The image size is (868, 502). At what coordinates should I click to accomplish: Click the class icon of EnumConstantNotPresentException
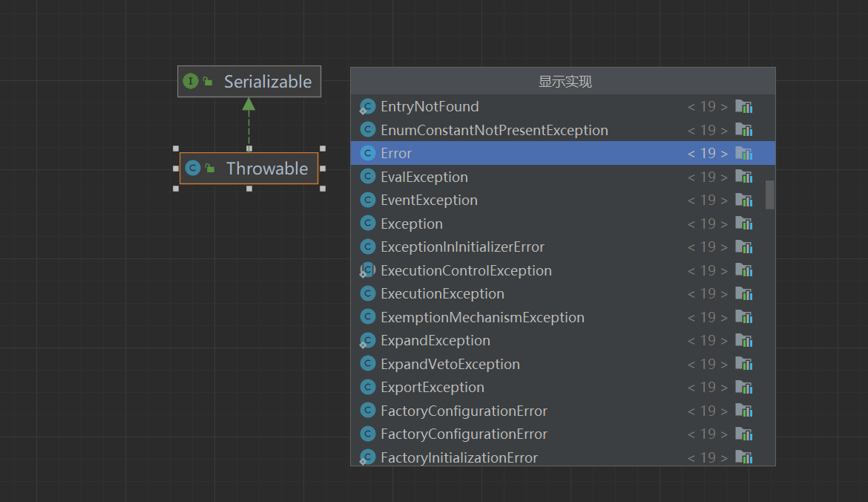point(368,129)
